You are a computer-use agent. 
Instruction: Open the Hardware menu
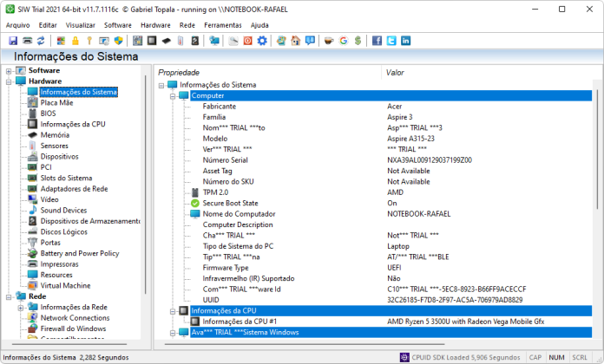[155, 25]
